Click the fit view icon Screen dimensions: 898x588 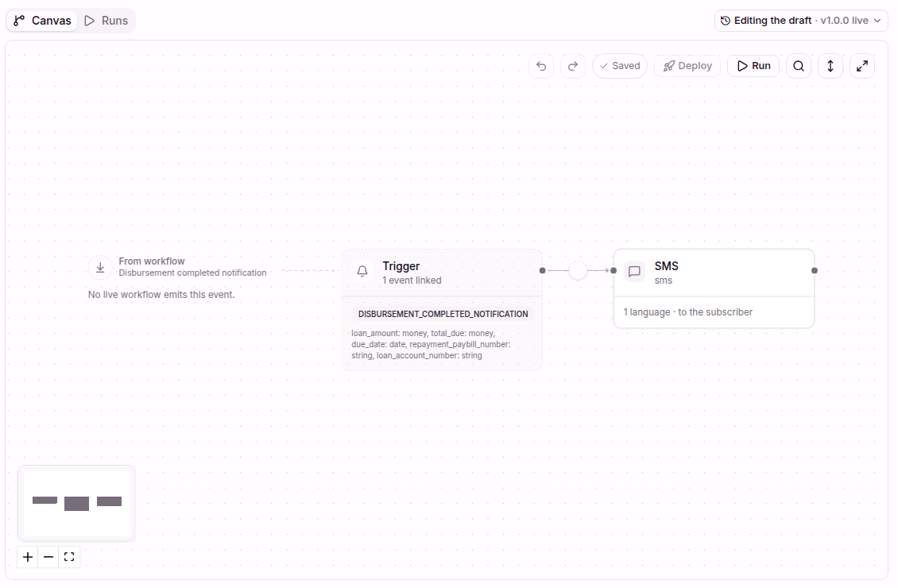pyautogui.click(x=69, y=557)
